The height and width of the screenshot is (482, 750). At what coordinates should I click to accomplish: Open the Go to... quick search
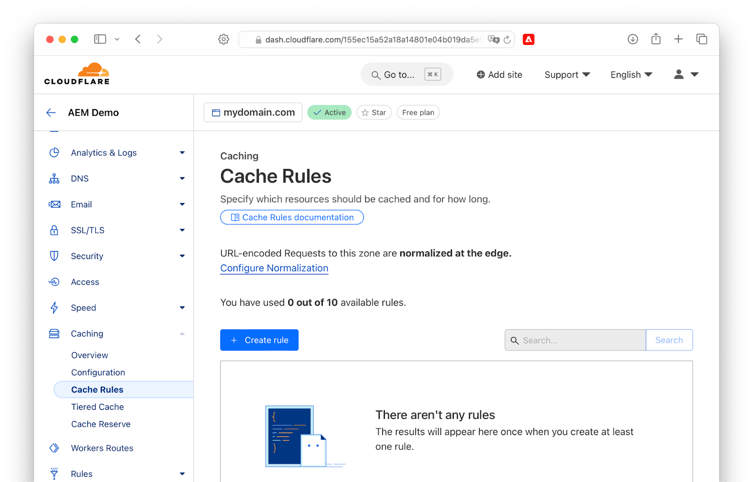pyautogui.click(x=407, y=75)
